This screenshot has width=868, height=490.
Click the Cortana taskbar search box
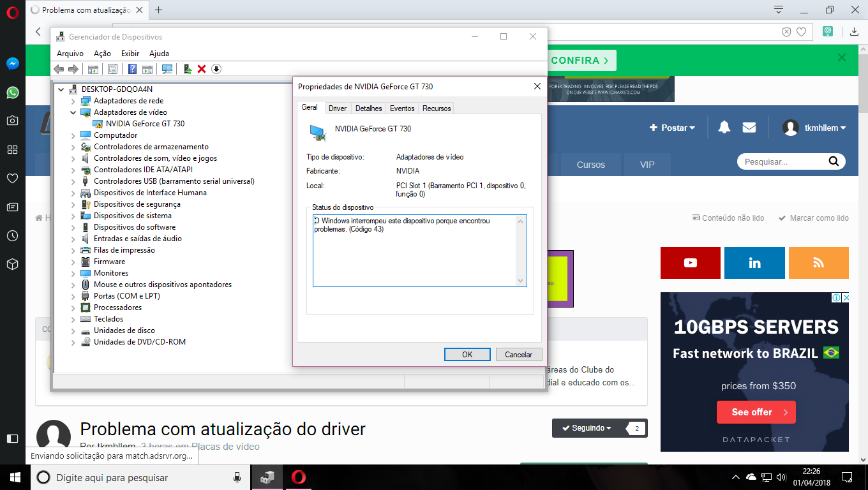(x=140, y=477)
